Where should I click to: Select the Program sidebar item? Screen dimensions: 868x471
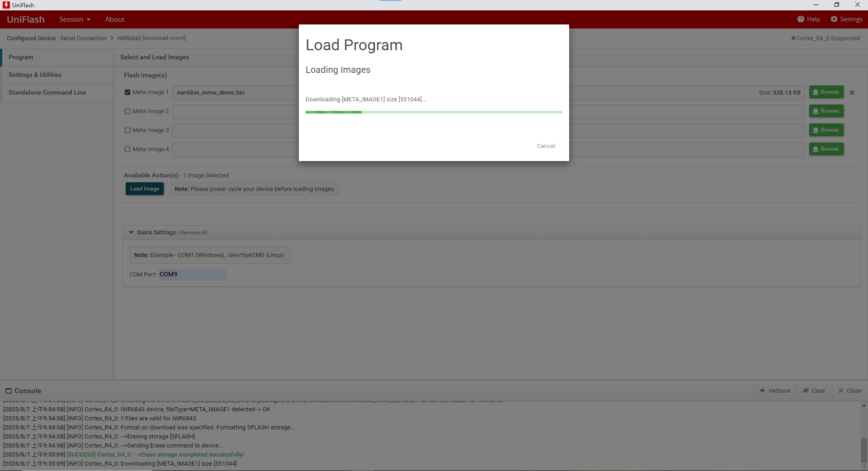pyautogui.click(x=57, y=57)
